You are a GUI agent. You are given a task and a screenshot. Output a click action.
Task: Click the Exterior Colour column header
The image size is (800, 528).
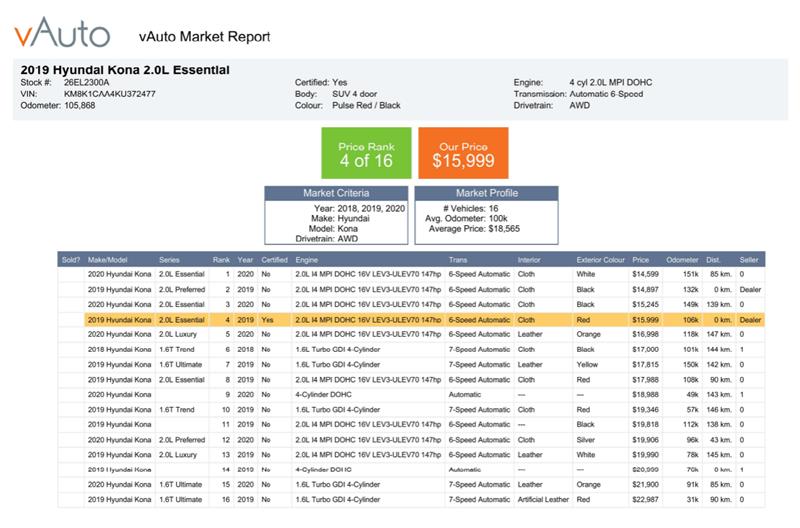click(x=601, y=260)
